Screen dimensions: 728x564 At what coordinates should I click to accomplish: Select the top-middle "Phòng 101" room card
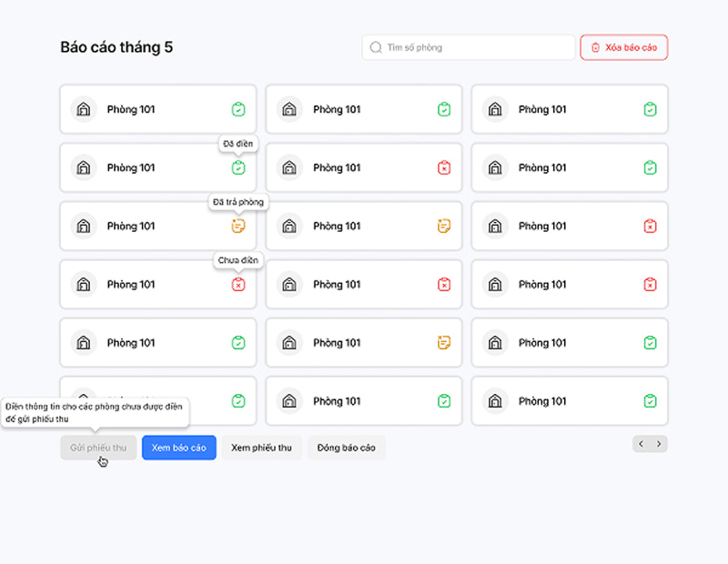pos(363,109)
